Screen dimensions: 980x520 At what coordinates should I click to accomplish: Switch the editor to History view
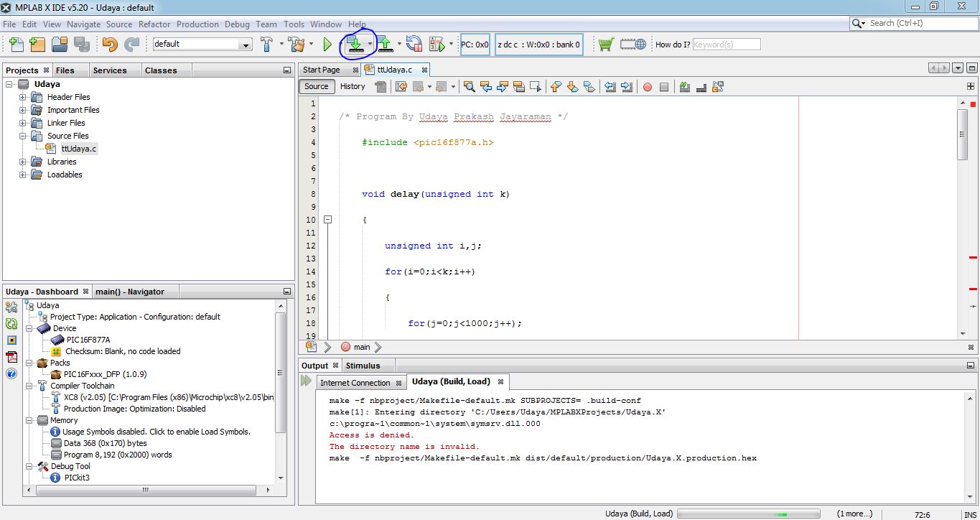coord(351,85)
